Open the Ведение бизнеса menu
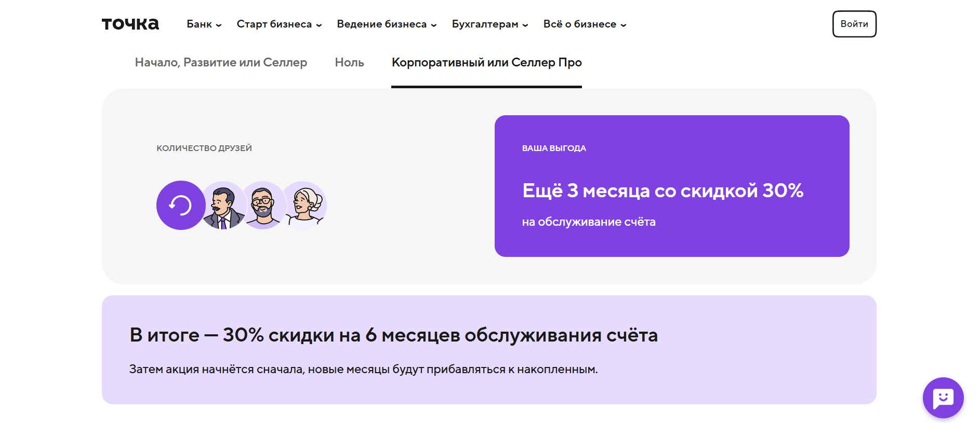 [387, 24]
